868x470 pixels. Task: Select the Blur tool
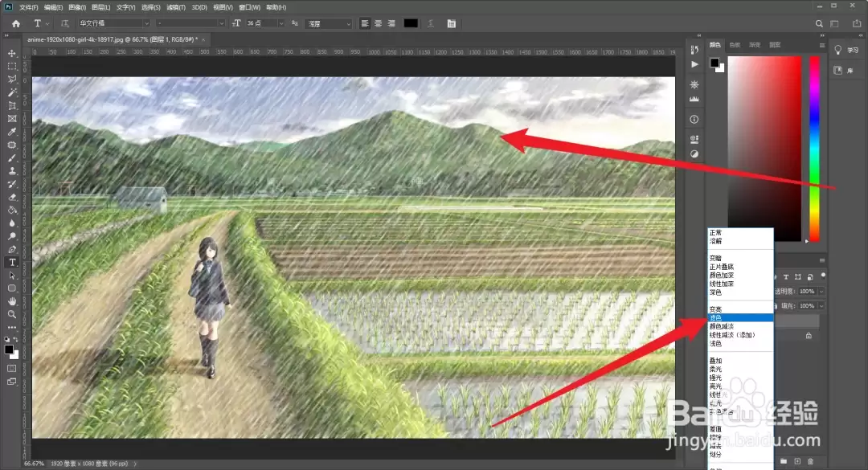click(11, 223)
